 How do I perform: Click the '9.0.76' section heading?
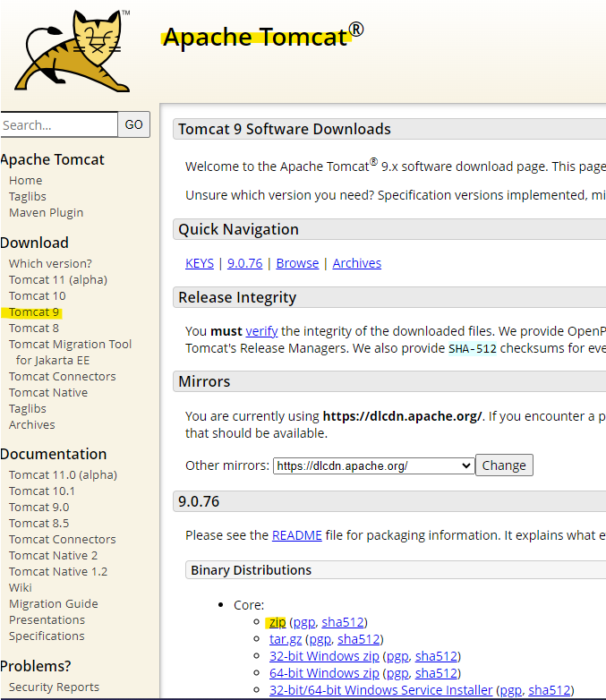point(199,501)
